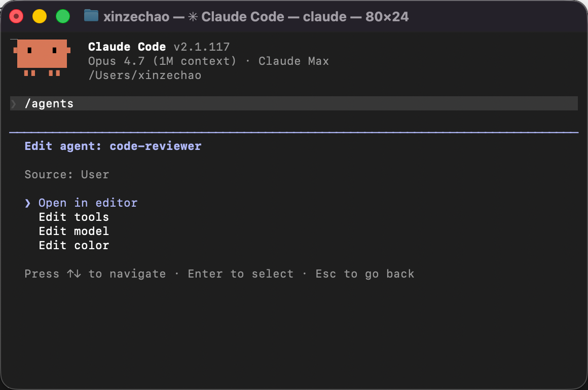
Task: Click the Enter to select hint text
Action: click(x=241, y=274)
